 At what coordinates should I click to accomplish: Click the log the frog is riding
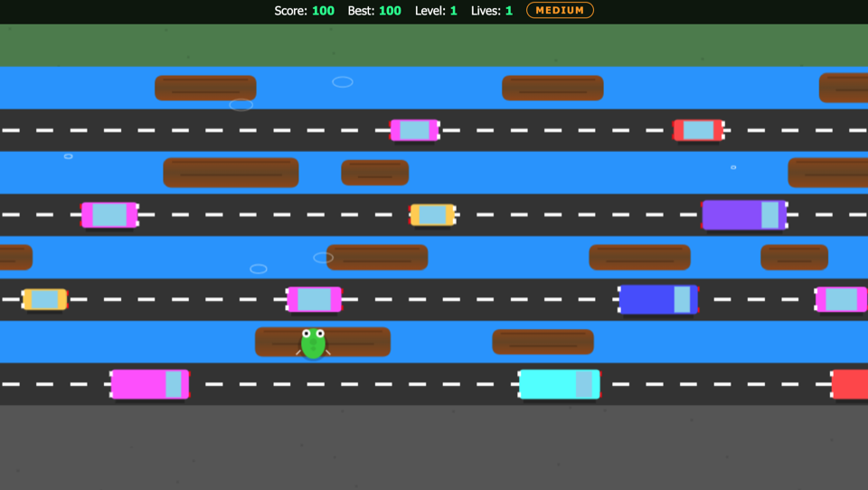tap(323, 342)
